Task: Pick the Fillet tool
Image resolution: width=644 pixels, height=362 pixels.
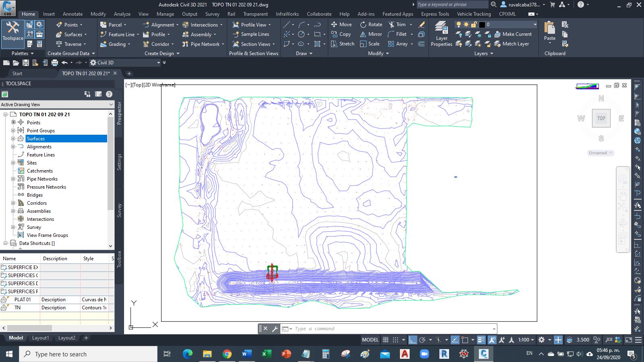Action: pyautogui.click(x=398, y=34)
